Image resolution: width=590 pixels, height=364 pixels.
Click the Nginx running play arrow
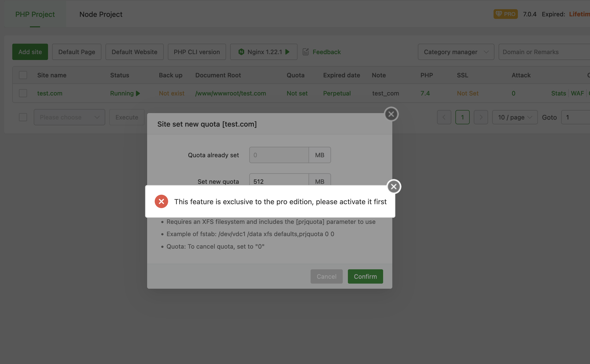click(x=287, y=52)
